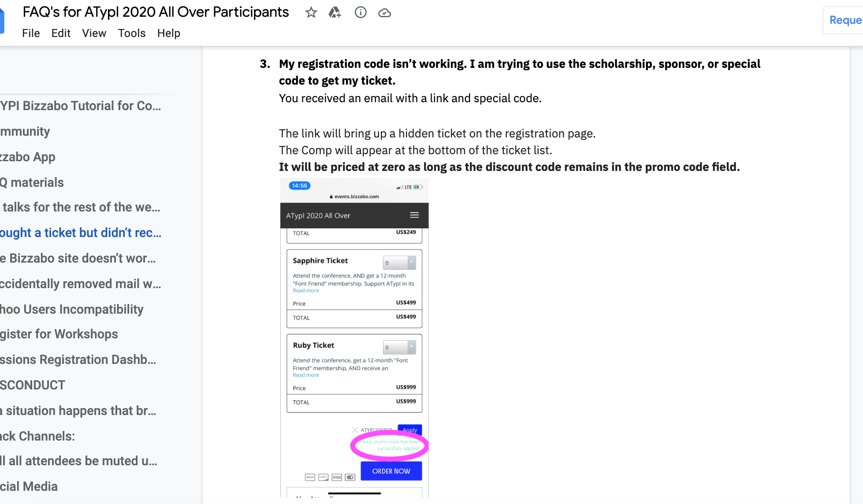Viewport: 863px width, 504px height.
Task: Click hamburger menu in embedded screenshot
Action: [x=414, y=215]
